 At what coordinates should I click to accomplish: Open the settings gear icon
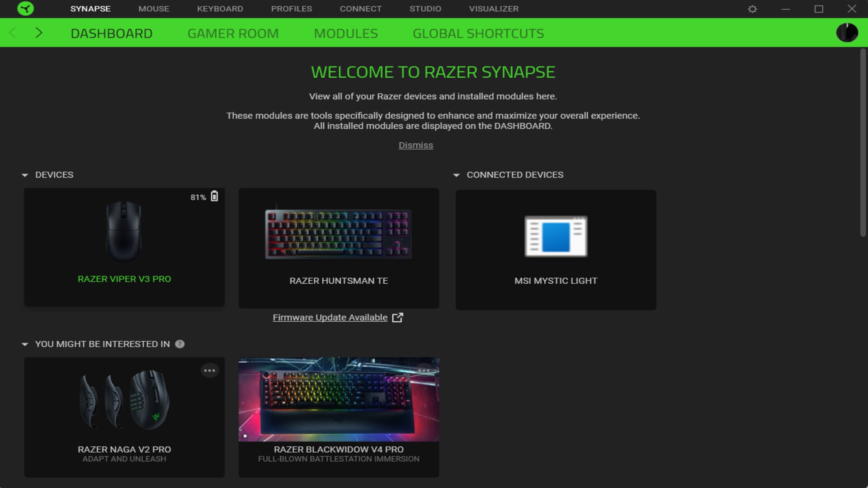(x=752, y=9)
